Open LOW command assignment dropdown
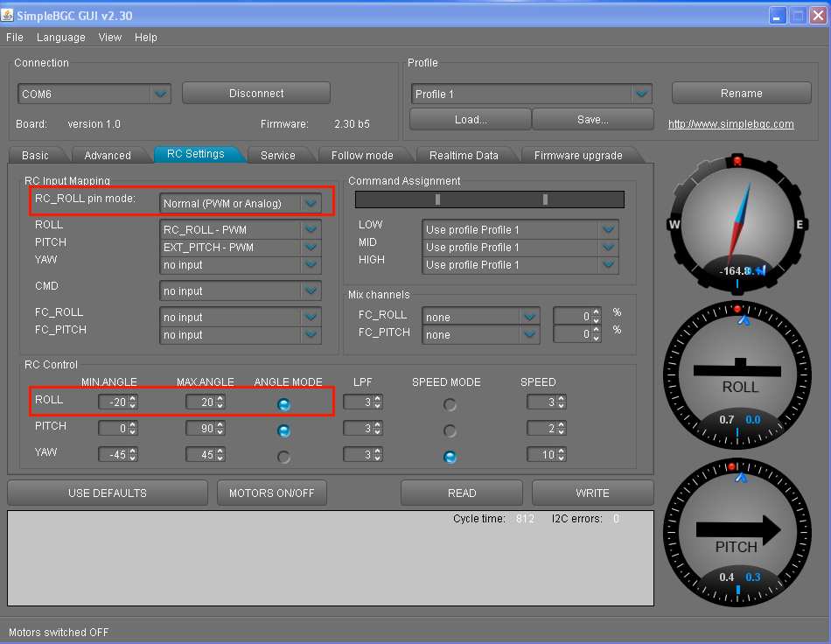The height and width of the screenshot is (644, 831). tap(520, 229)
